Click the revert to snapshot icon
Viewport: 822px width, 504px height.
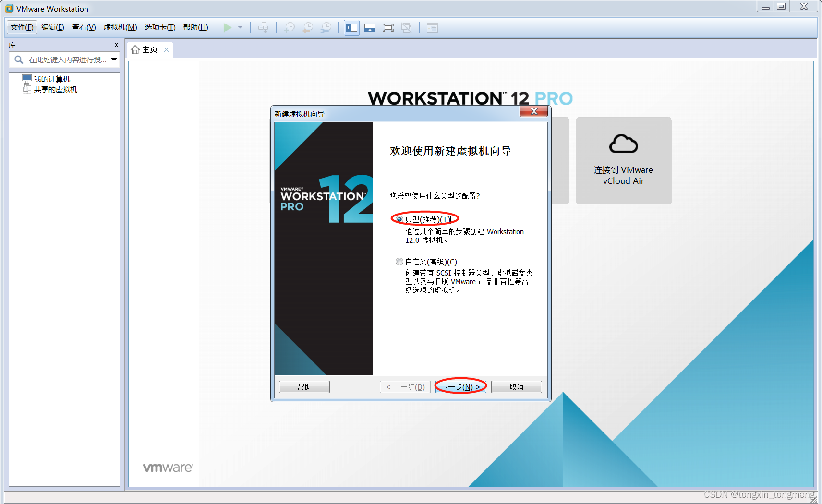308,28
